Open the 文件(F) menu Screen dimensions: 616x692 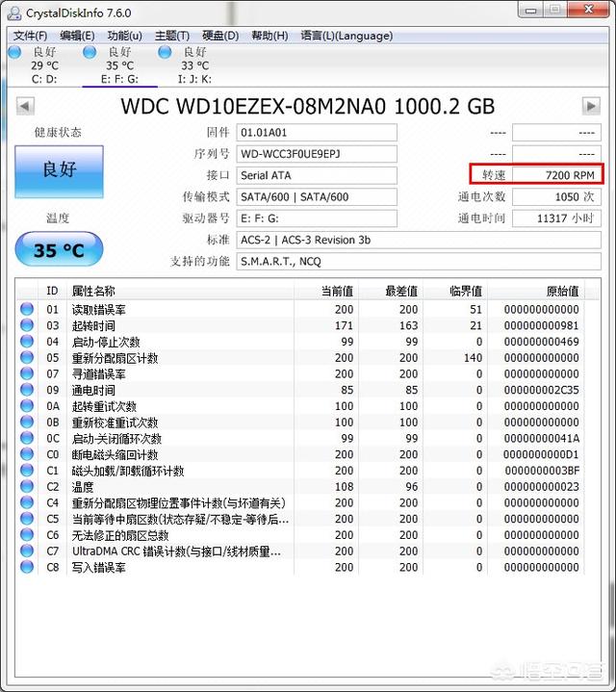coord(30,36)
